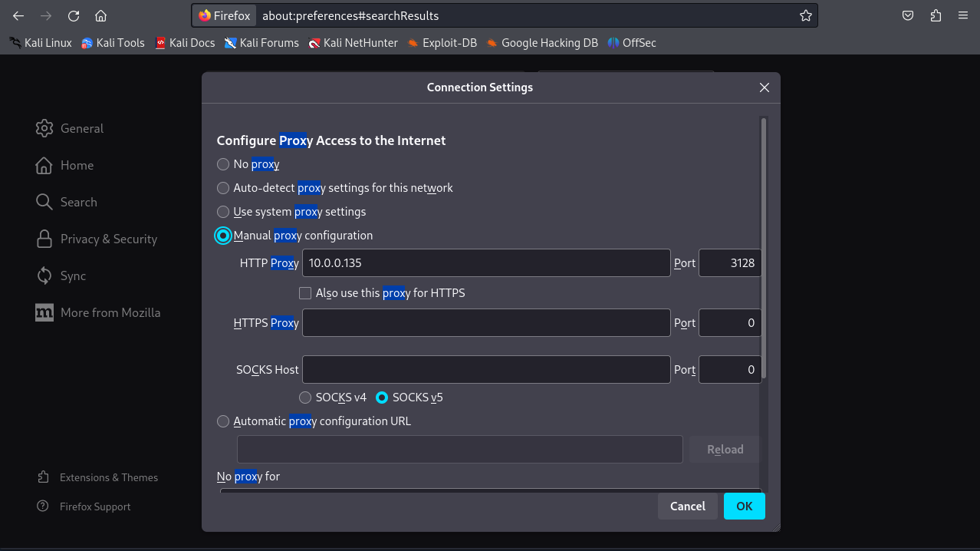Select Use system proxy settings

[x=223, y=212]
